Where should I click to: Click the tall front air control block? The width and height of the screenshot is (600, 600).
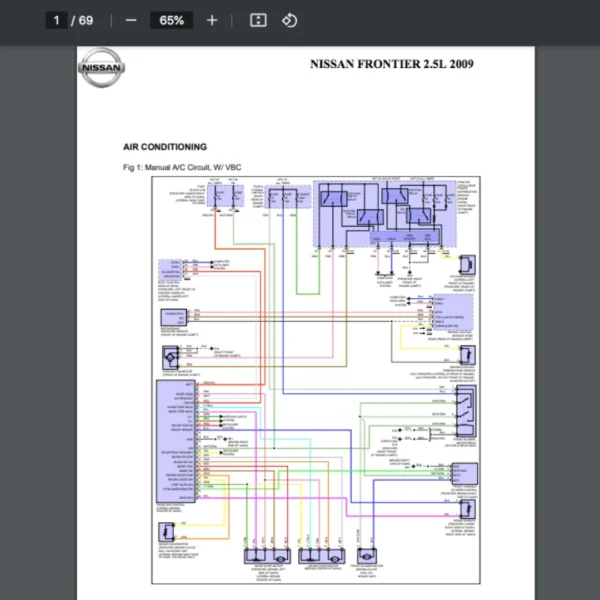tap(175, 440)
